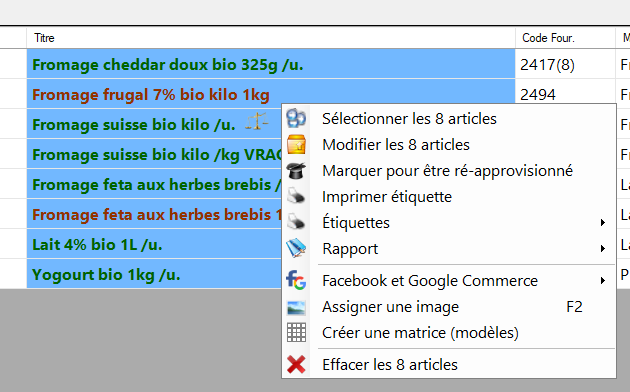Select the red Fromage feta aux herbes row
Image resolution: width=630 pixels, height=392 pixels.
pyautogui.click(x=154, y=214)
